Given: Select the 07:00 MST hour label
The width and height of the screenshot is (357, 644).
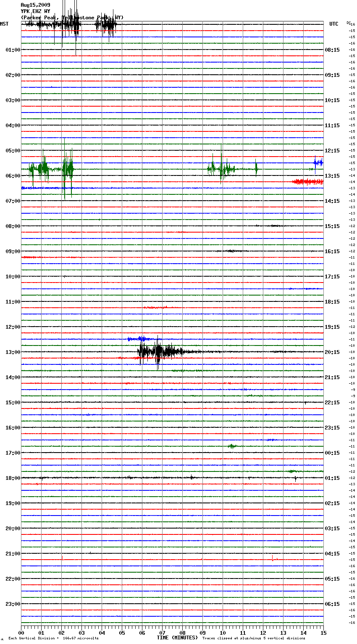Looking at the screenshot, I should pyautogui.click(x=13, y=201).
